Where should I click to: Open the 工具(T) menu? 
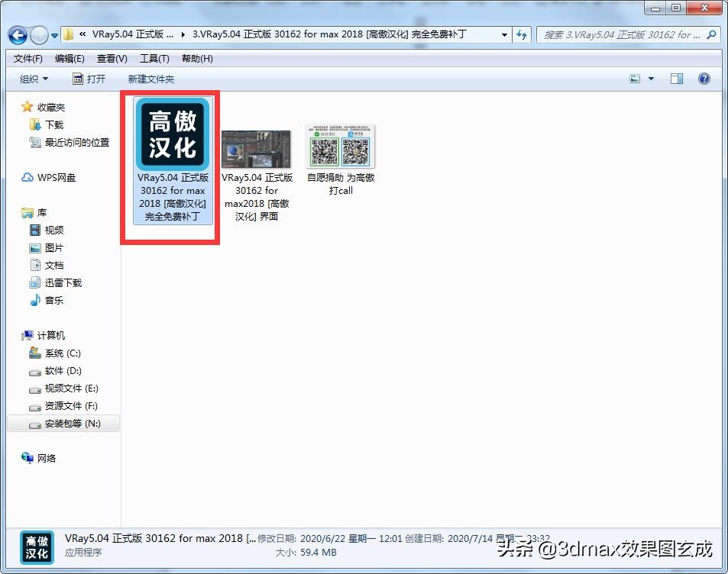point(154,59)
